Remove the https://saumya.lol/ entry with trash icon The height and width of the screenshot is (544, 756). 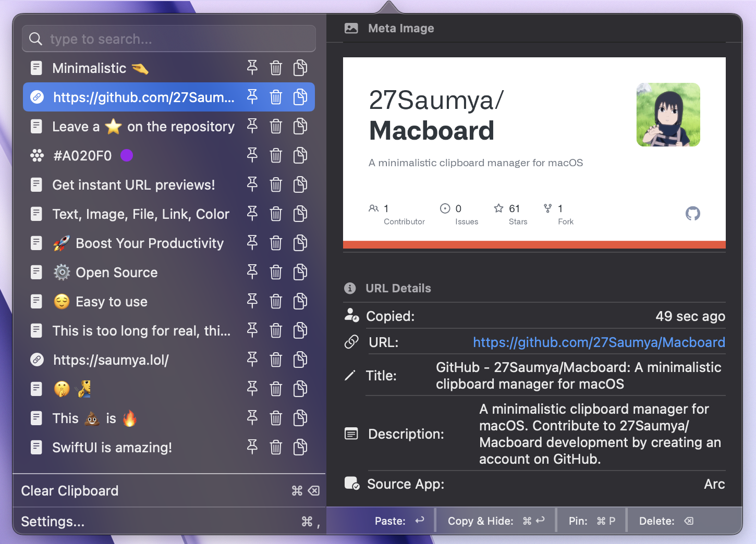click(276, 360)
